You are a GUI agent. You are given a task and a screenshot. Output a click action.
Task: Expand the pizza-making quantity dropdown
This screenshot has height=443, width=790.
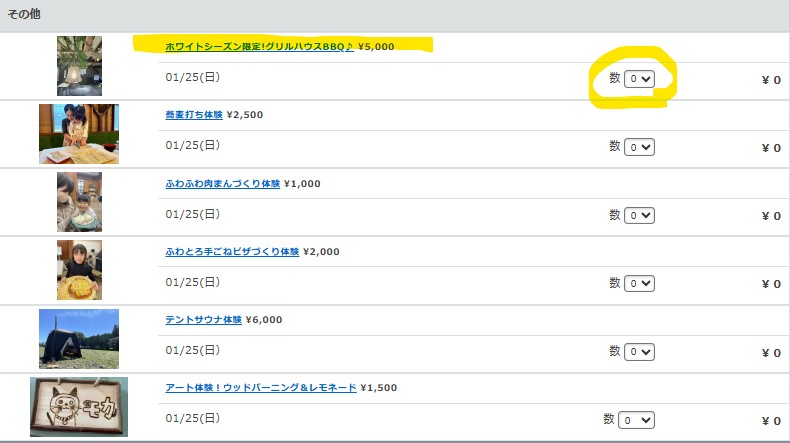click(x=639, y=284)
